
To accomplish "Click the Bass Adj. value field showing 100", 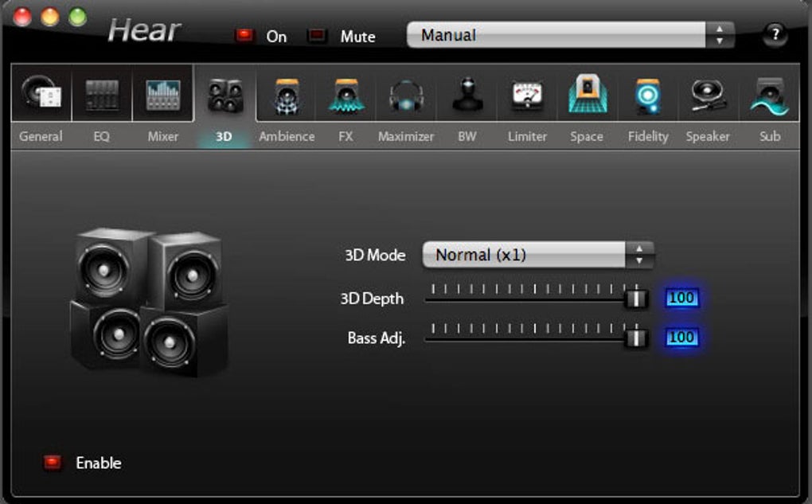I will 681,338.
